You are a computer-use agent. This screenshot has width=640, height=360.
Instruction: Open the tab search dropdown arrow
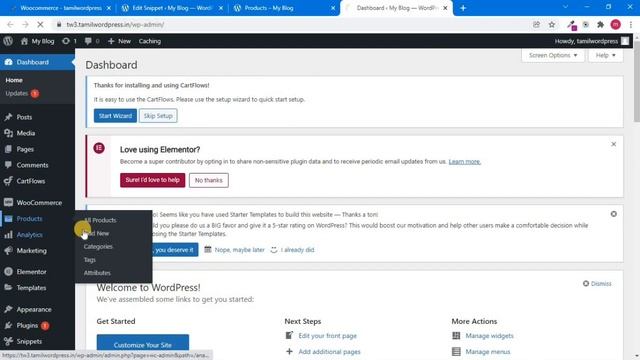point(565,7)
